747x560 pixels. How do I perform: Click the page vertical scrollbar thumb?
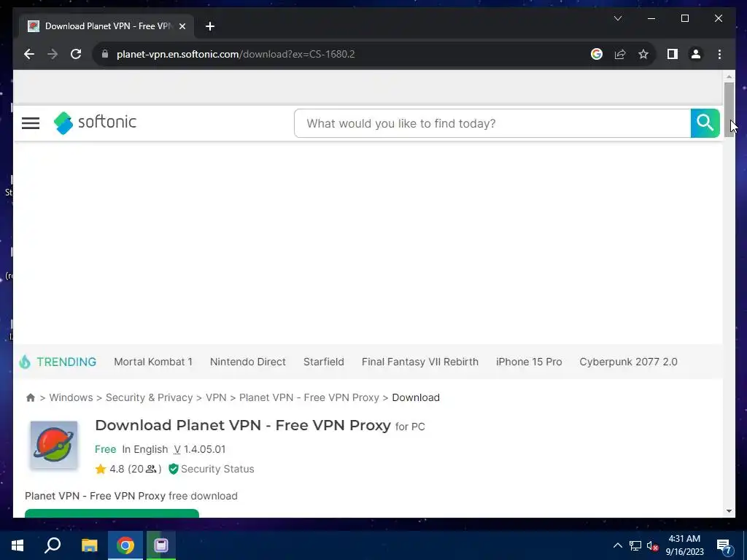pyautogui.click(x=729, y=109)
